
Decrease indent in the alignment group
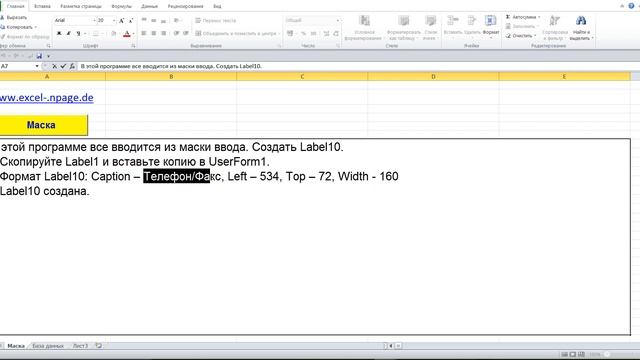pos(176,33)
